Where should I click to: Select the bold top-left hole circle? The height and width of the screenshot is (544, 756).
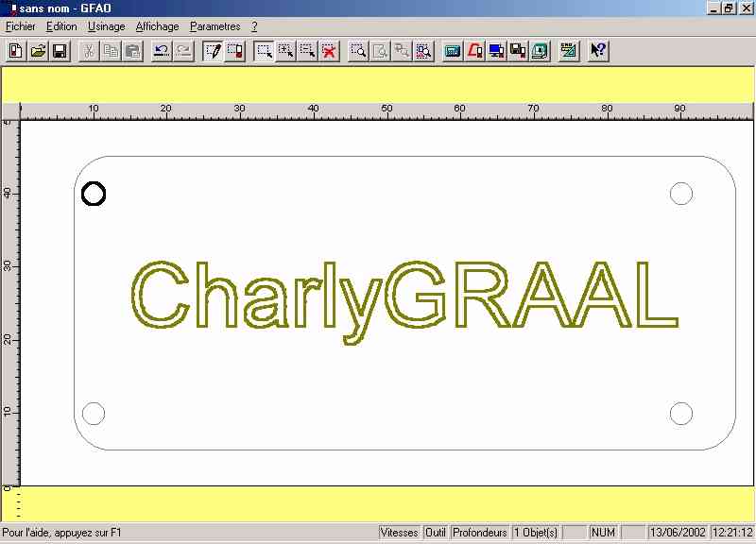94,194
